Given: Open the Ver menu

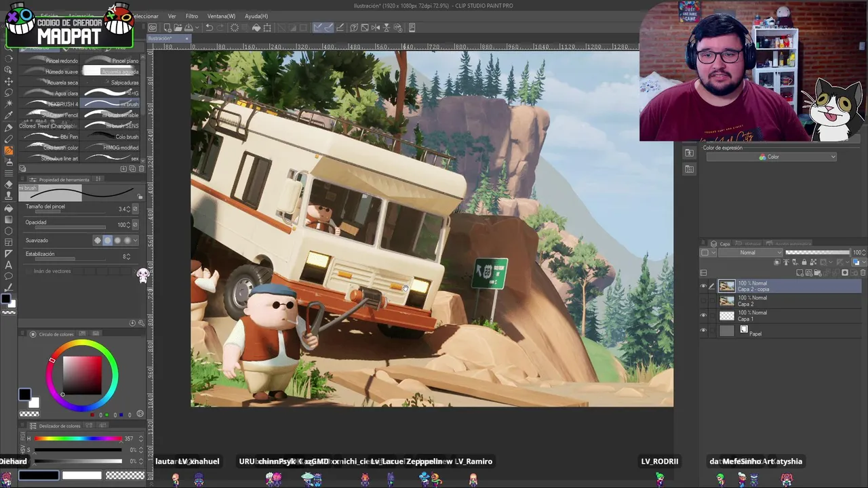Looking at the screenshot, I should 172,16.
